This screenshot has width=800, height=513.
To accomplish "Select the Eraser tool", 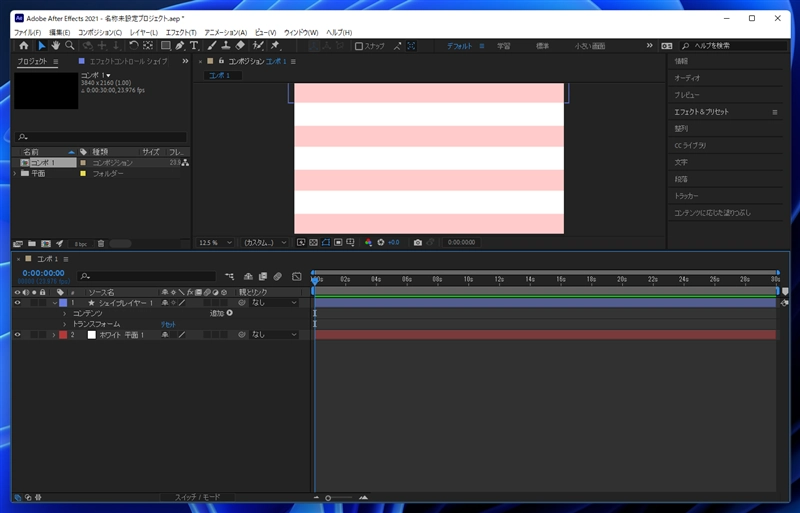I will point(241,46).
